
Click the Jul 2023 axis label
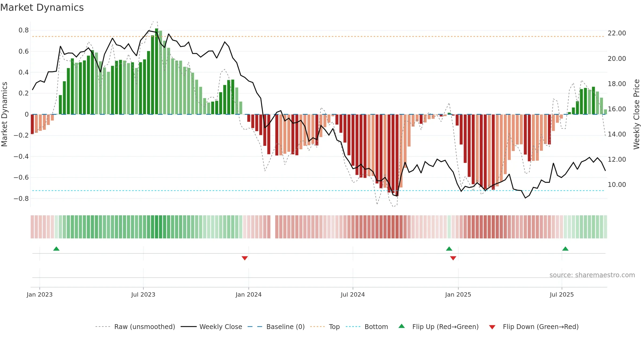click(x=143, y=294)
